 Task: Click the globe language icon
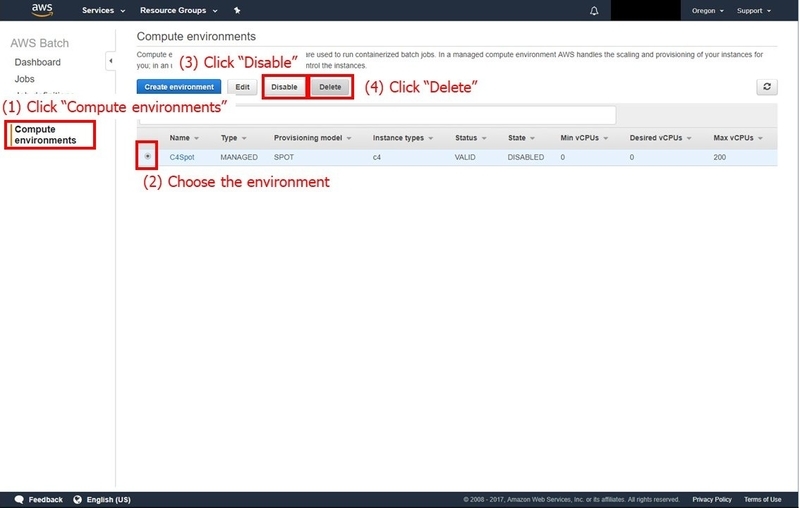tap(78, 499)
